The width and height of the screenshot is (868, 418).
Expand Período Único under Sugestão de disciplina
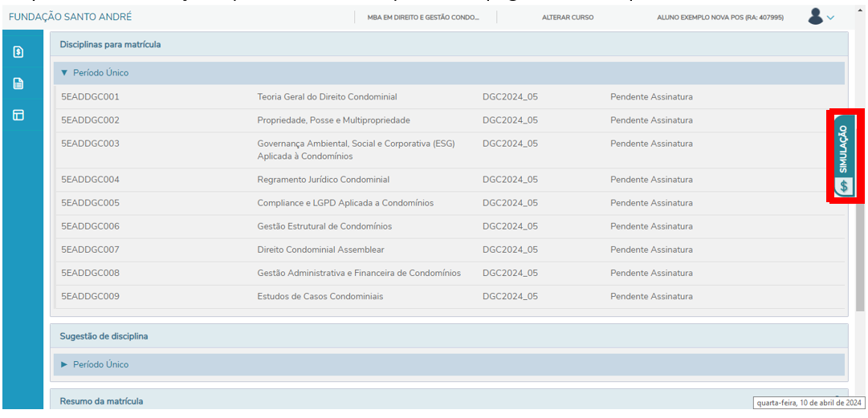449,365
